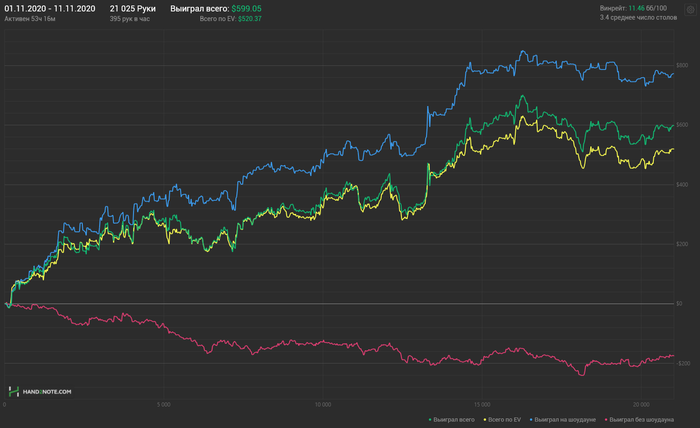The image size is (700, 428).
Task: Click the EV total value $520.37
Action: (x=250, y=19)
